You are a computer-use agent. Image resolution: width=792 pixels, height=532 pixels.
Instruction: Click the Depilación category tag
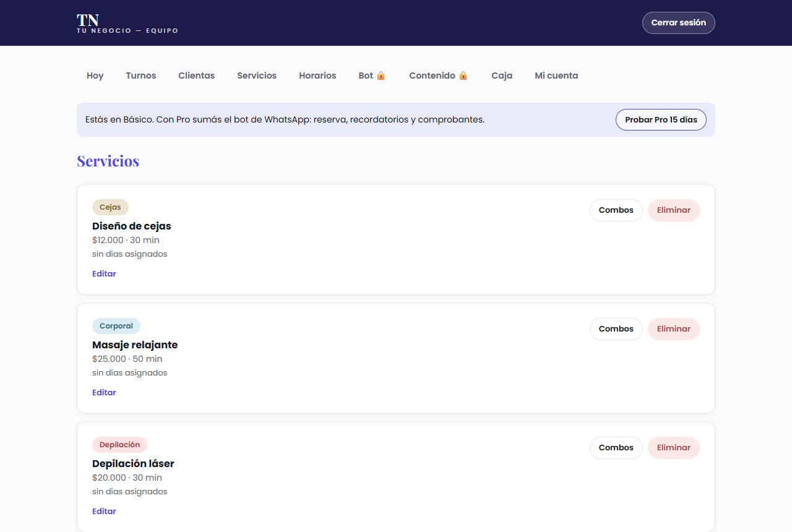coord(119,445)
